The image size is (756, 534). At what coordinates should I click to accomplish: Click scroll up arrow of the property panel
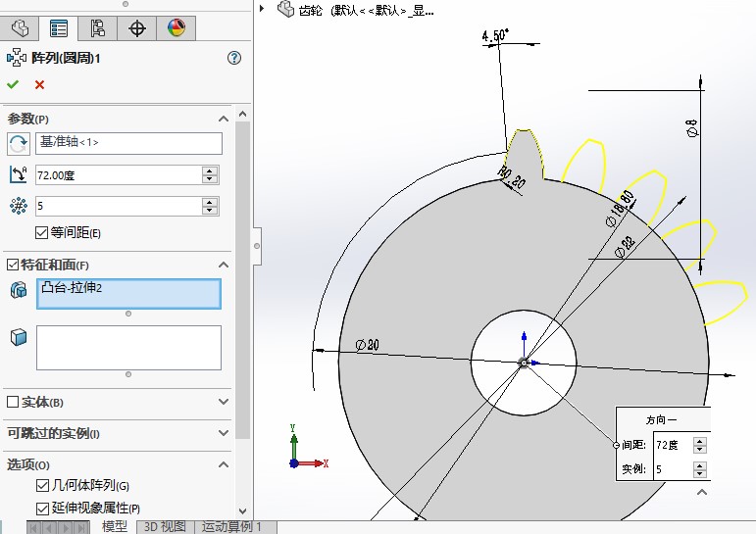[242, 115]
